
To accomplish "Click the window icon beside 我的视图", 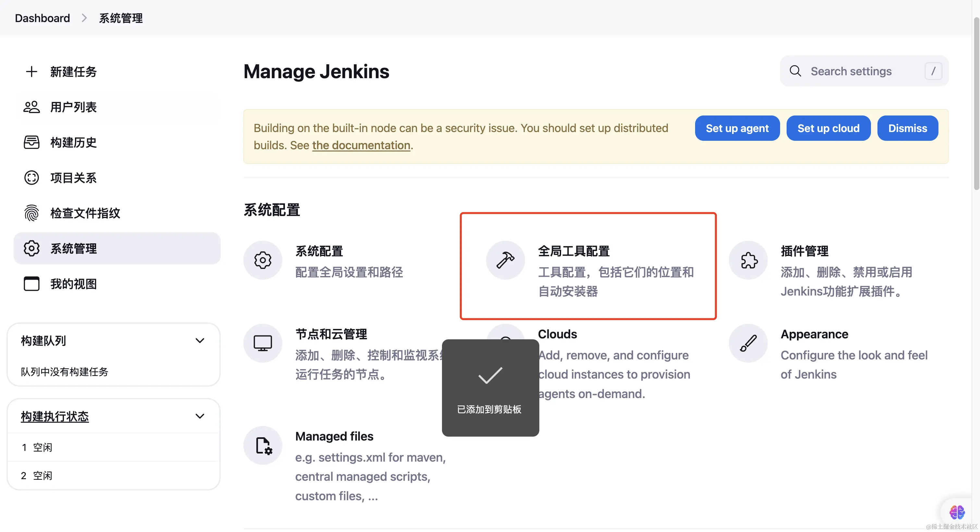I will (31, 284).
